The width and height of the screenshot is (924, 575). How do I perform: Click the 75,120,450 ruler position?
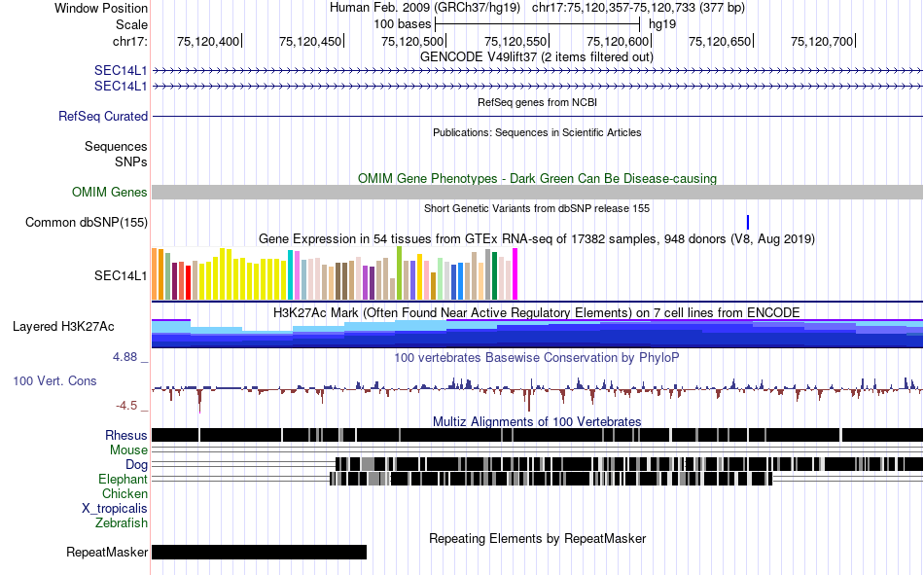310,41
